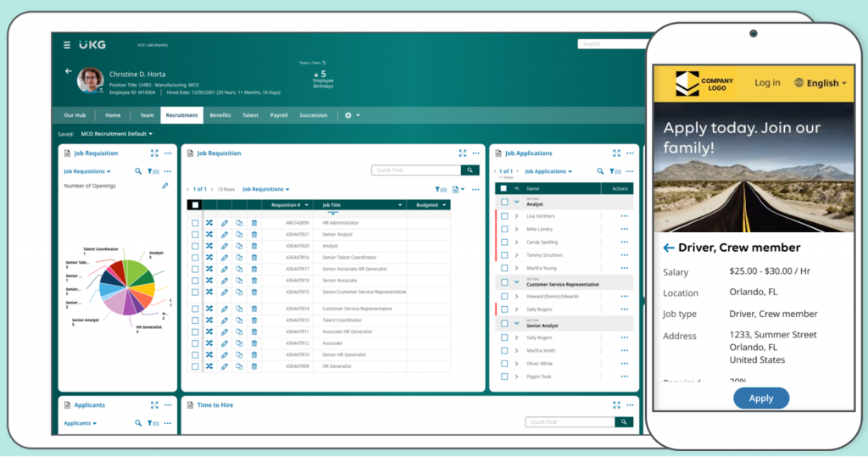The width and height of the screenshot is (868, 457).
Task: Search inside the Job Requisition chart panel
Action: pos(138,172)
